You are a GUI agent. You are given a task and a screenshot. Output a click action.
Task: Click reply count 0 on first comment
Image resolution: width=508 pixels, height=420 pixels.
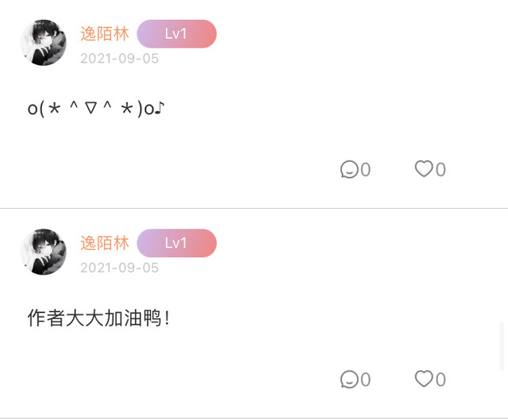(365, 169)
